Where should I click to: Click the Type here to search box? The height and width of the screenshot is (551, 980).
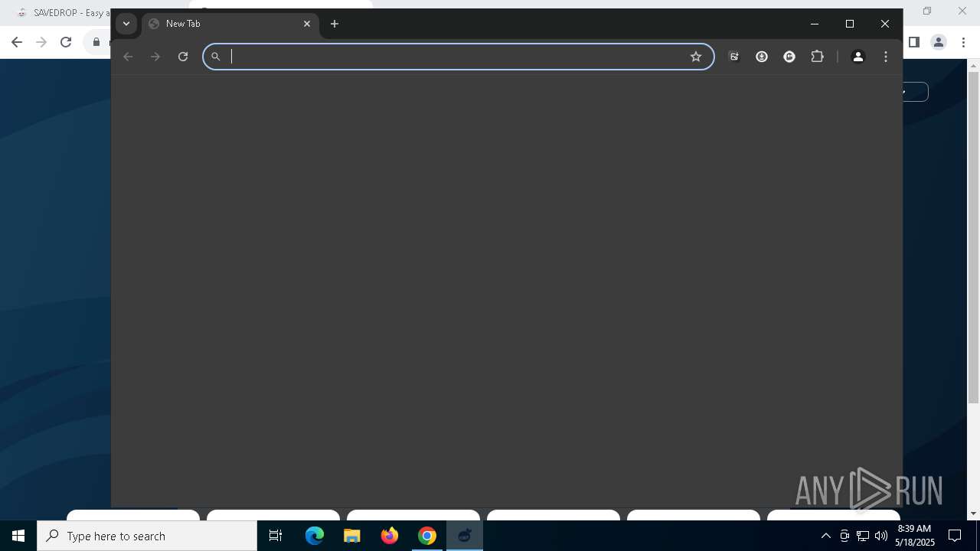pyautogui.click(x=147, y=536)
